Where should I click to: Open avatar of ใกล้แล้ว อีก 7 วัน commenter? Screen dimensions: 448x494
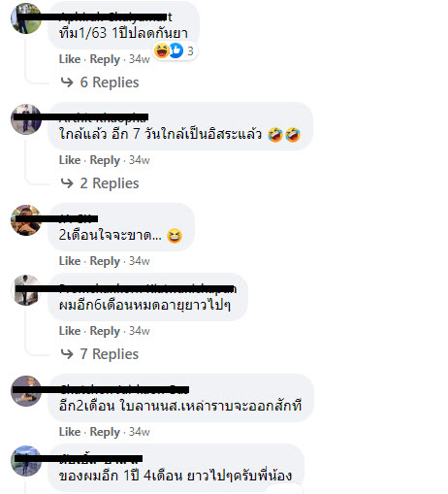26,119
